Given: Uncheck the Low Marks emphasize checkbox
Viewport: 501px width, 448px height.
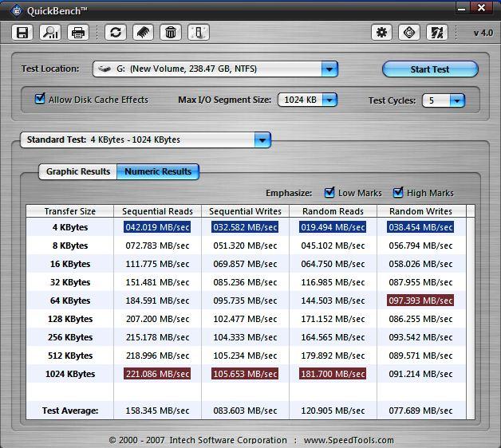Looking at the screenshot, I should [x=329, y=193].
